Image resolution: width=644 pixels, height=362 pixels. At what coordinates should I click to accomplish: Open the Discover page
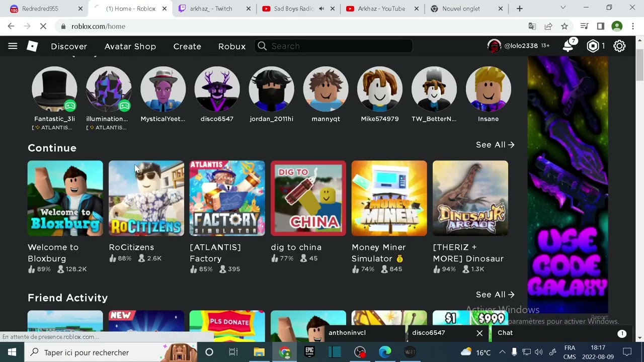(69, 46)
